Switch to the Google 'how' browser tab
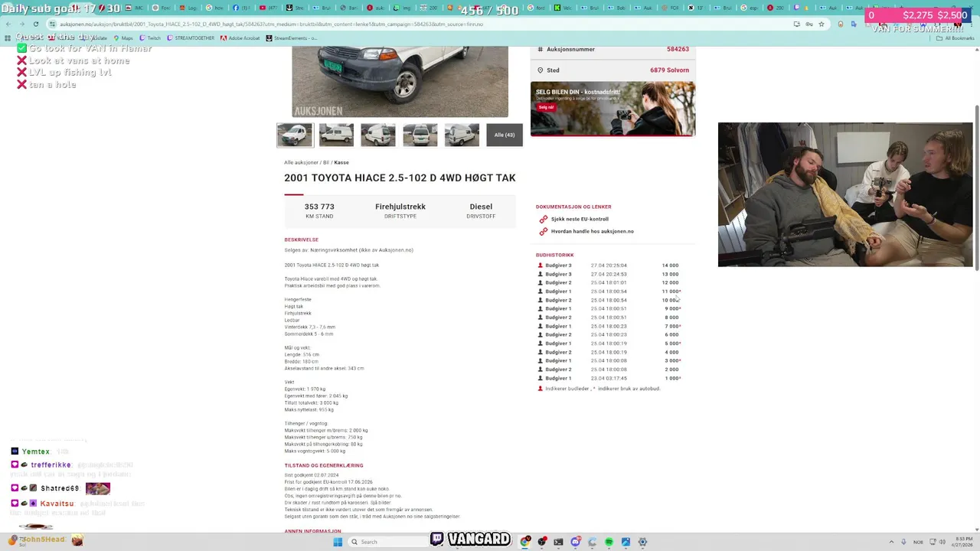The image size is (980, 551). 214,8
